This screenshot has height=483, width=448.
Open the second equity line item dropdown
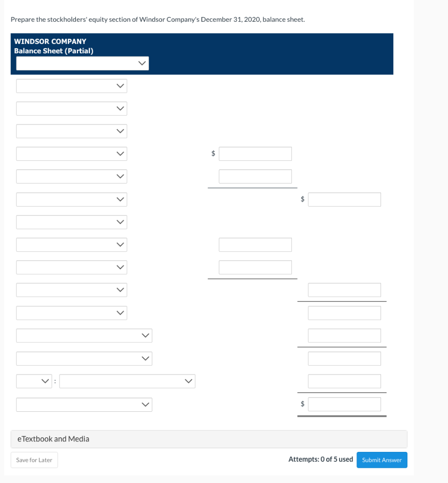tap(71, 108)
